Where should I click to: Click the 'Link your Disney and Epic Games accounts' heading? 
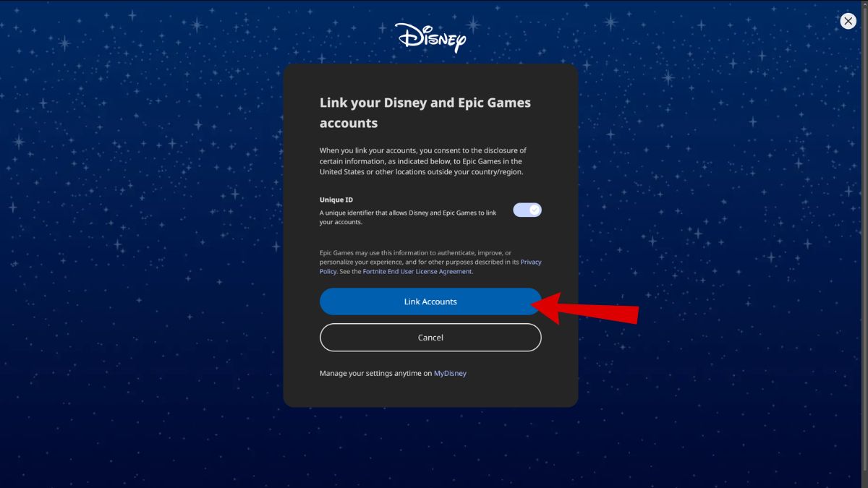425,113
